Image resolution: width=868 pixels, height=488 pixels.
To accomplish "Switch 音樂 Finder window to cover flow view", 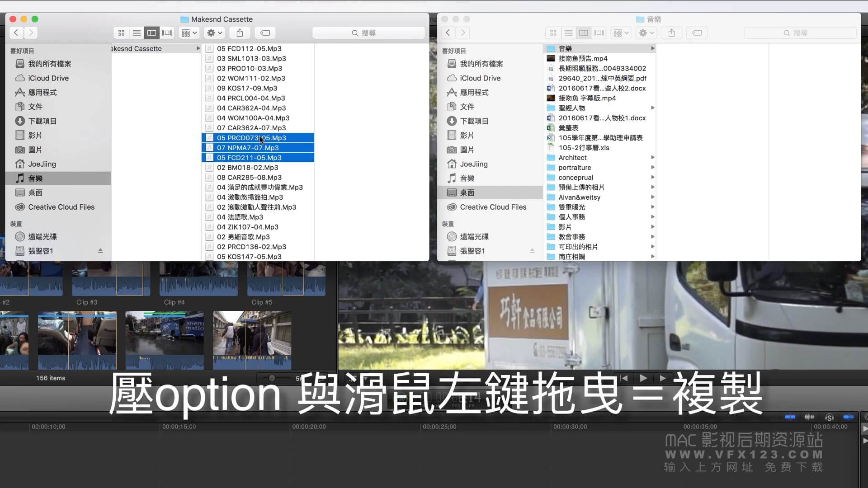I will [x=599, y=33].
